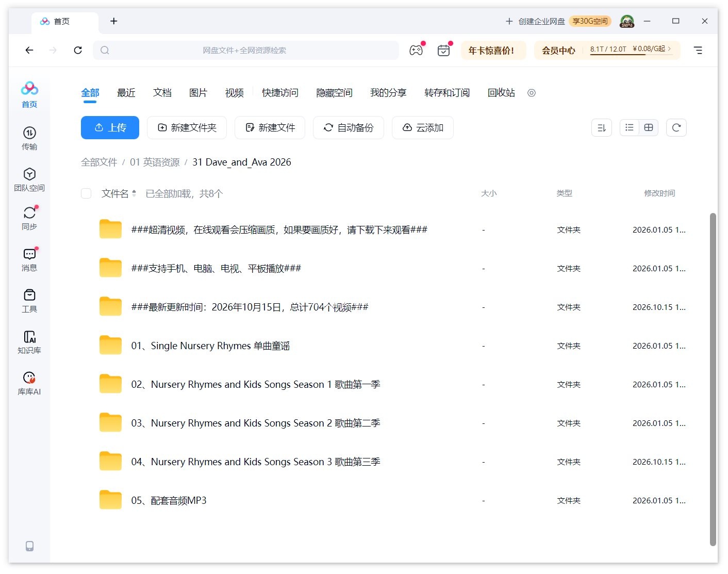Click the vertical scrollbar of file list
This screenshot has height=574, width=728.
[713, 379]
